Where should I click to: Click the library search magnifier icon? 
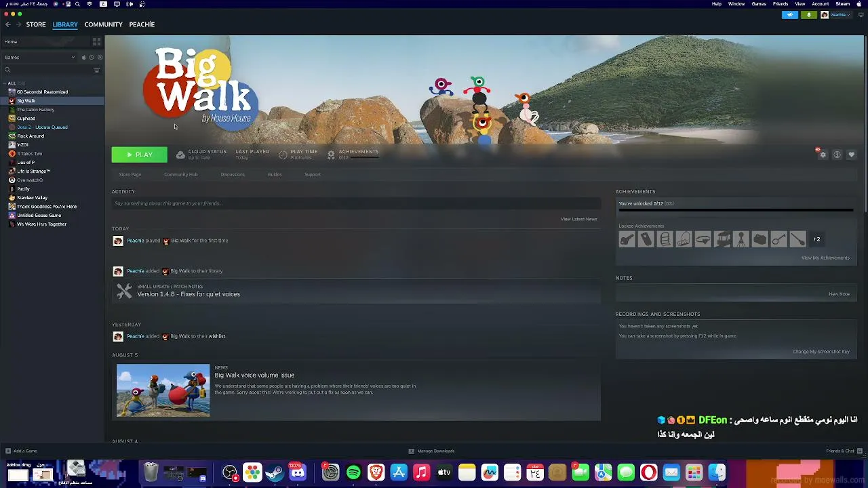pos(7,70)
